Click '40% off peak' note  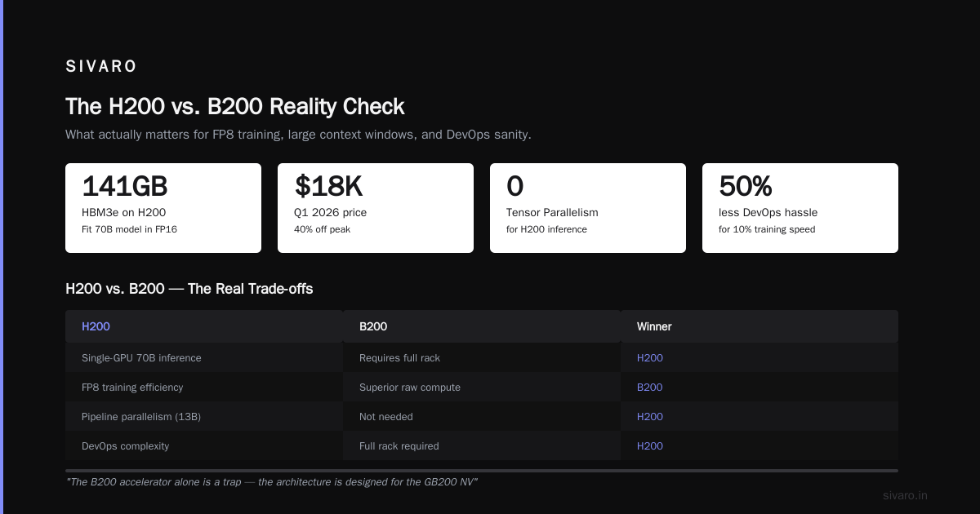pyautogui.click(x=322, y=229)
